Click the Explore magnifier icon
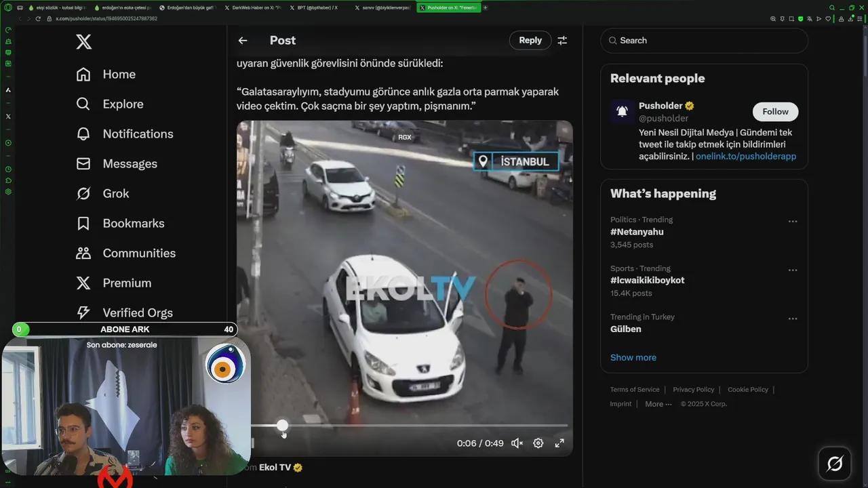 pyautogui.click(x=83, y=104)
